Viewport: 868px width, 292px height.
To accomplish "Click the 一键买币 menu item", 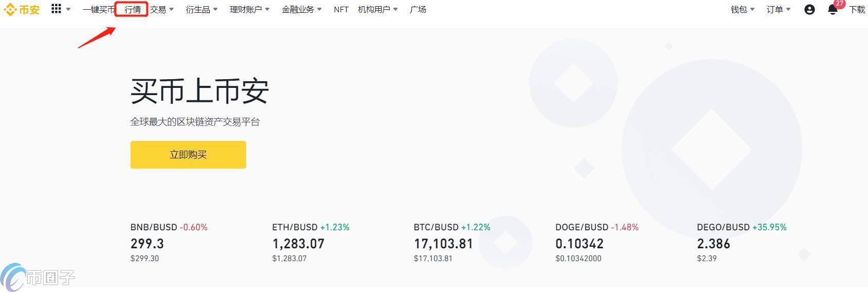I will click(98, 10).
